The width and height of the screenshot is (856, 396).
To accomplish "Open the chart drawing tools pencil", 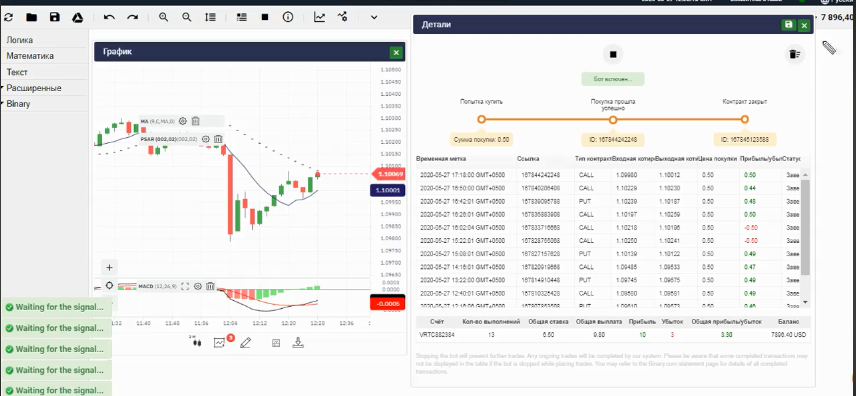I will 245,342.
